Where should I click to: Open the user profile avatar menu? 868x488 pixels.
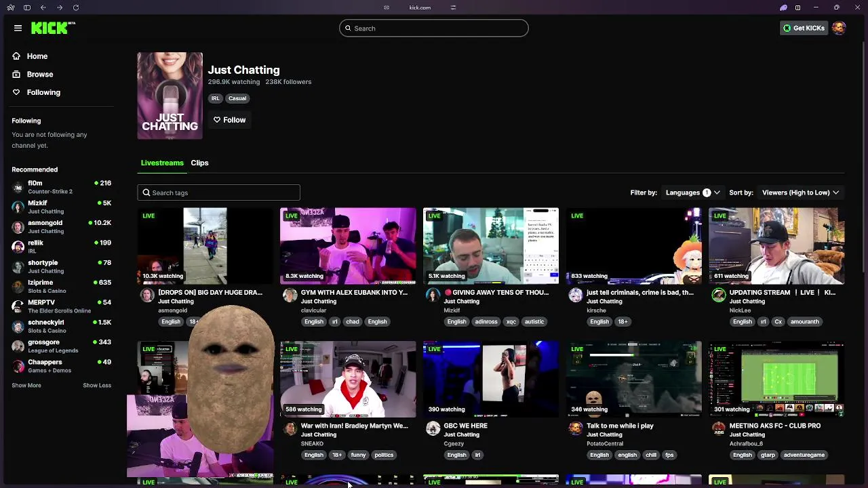tap(839, 28)
